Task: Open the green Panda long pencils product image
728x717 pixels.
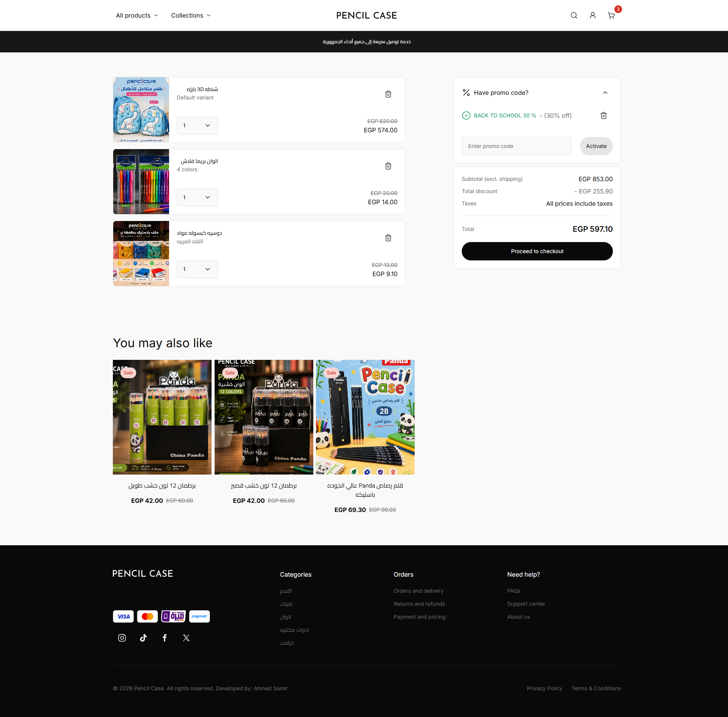Action: 162,417
